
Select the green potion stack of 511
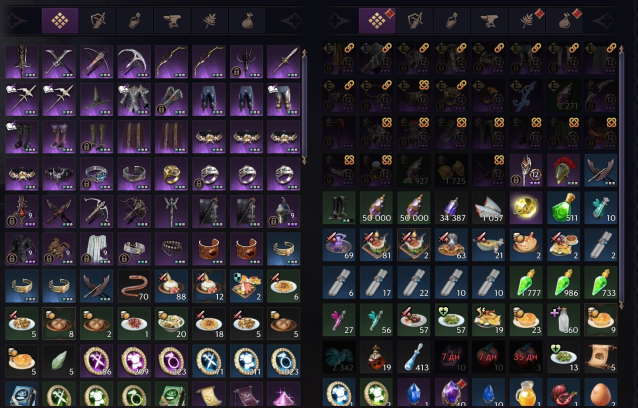563,207
